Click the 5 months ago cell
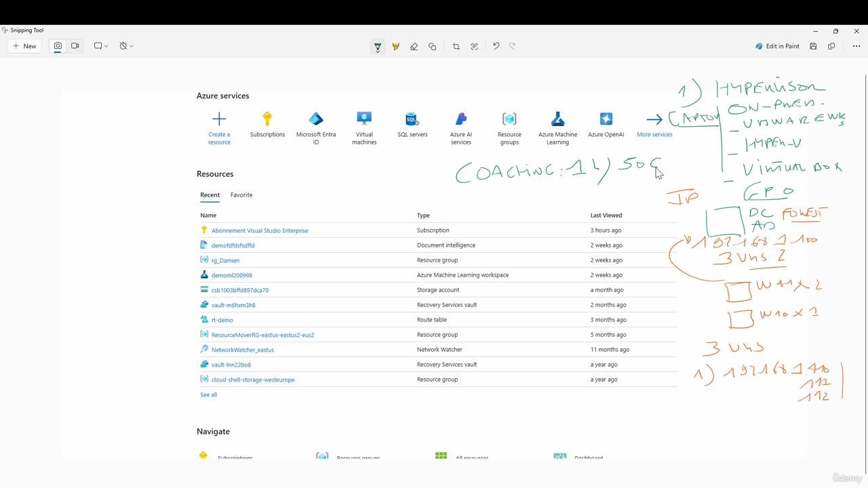 coord(608,335)
